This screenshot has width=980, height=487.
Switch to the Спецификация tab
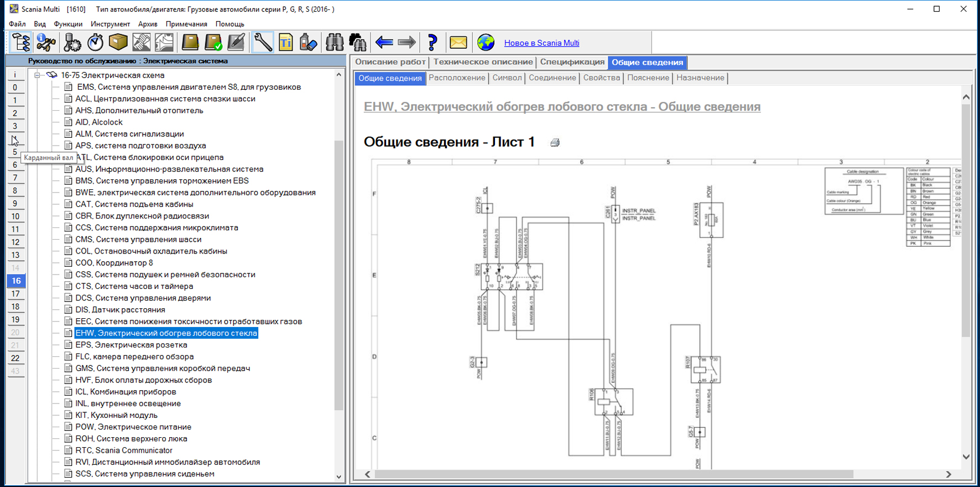tap(572, 62)
